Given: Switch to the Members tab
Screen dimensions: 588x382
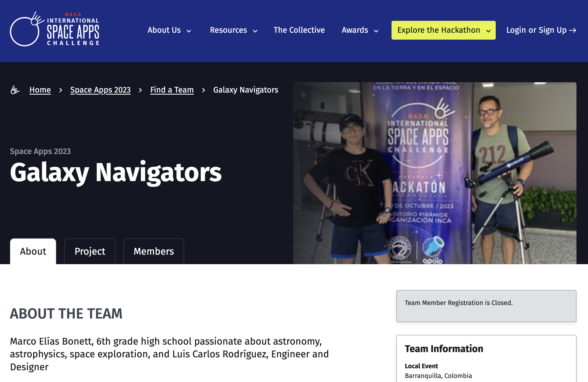Looking at the screenshot, I should (154, 251).
